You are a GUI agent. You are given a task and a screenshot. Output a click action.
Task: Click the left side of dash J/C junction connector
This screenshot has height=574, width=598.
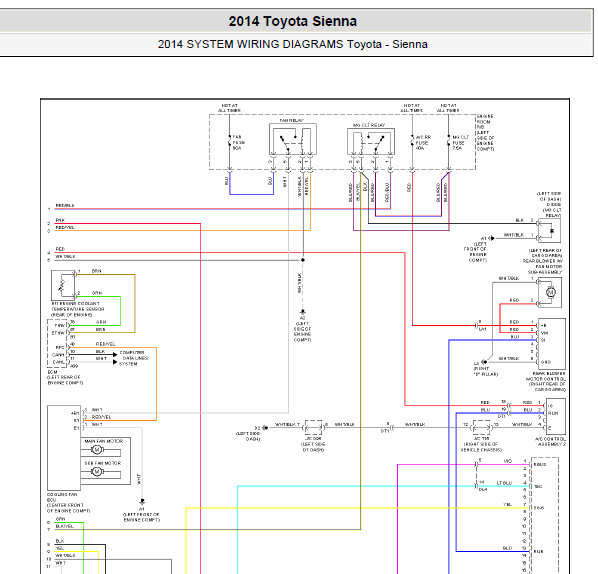314,428
